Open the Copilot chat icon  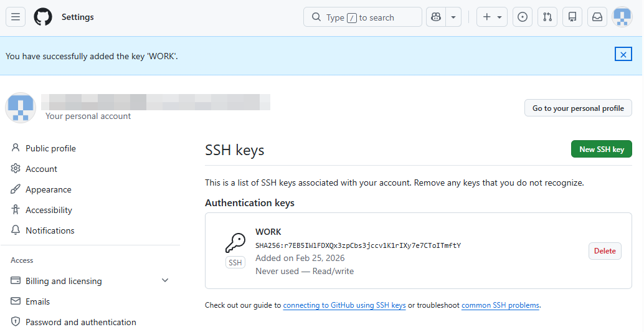pos(436,17)
